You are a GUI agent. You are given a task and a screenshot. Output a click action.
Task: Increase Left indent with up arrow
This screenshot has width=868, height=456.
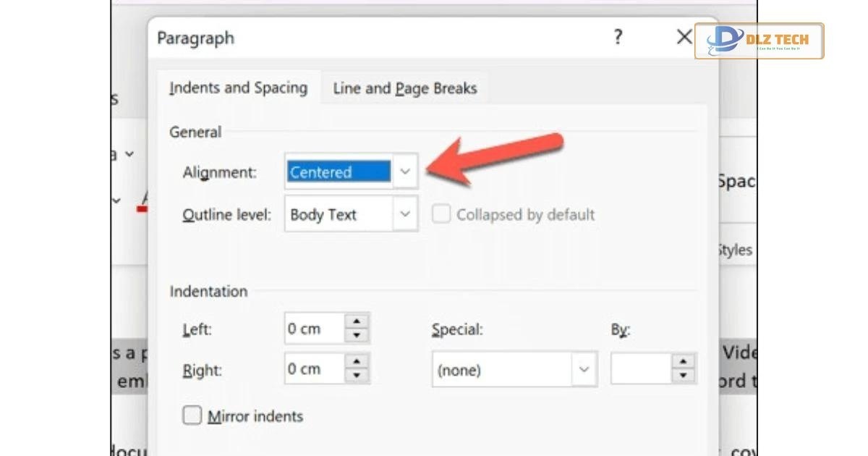point(356,322)
